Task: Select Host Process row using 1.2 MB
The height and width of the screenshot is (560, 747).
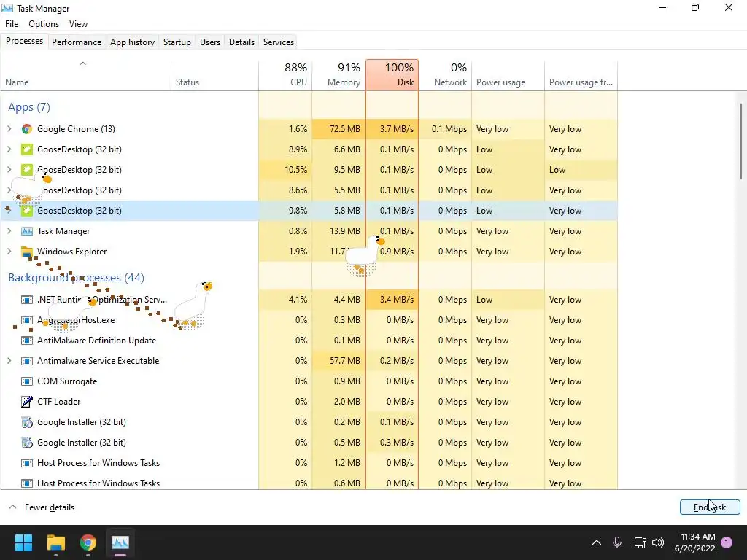Action: tap(309, 463)
